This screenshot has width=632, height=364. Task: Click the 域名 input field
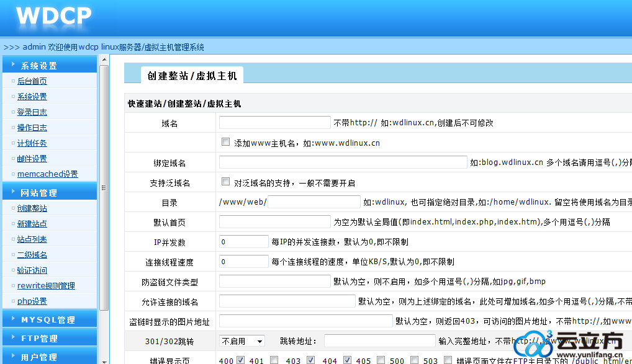[x=275, y=122]
